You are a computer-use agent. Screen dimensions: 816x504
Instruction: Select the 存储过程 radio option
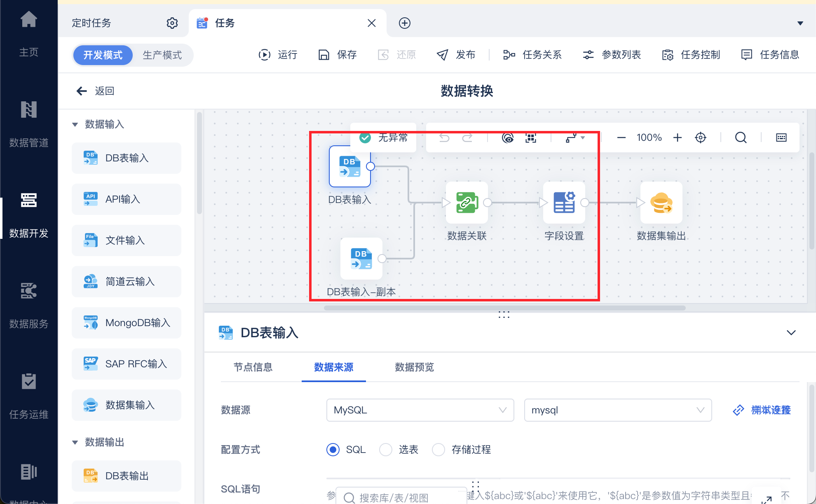(438, 450)
